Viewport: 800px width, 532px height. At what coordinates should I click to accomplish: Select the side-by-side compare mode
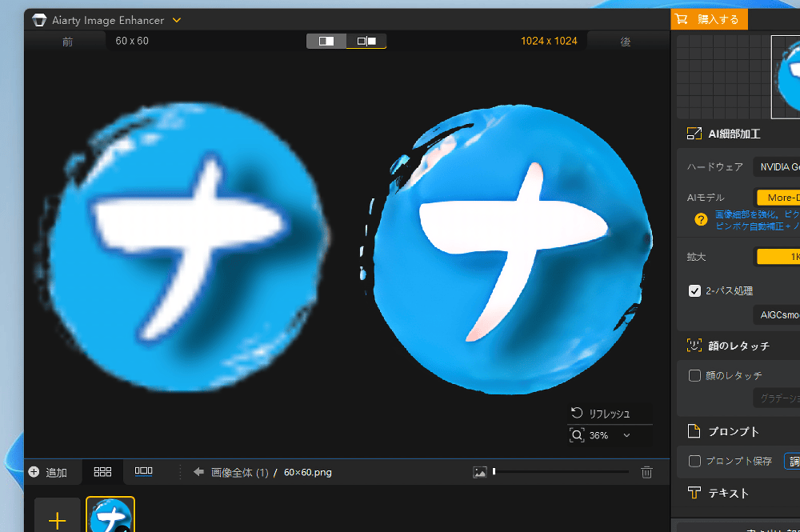click(366, 41)
